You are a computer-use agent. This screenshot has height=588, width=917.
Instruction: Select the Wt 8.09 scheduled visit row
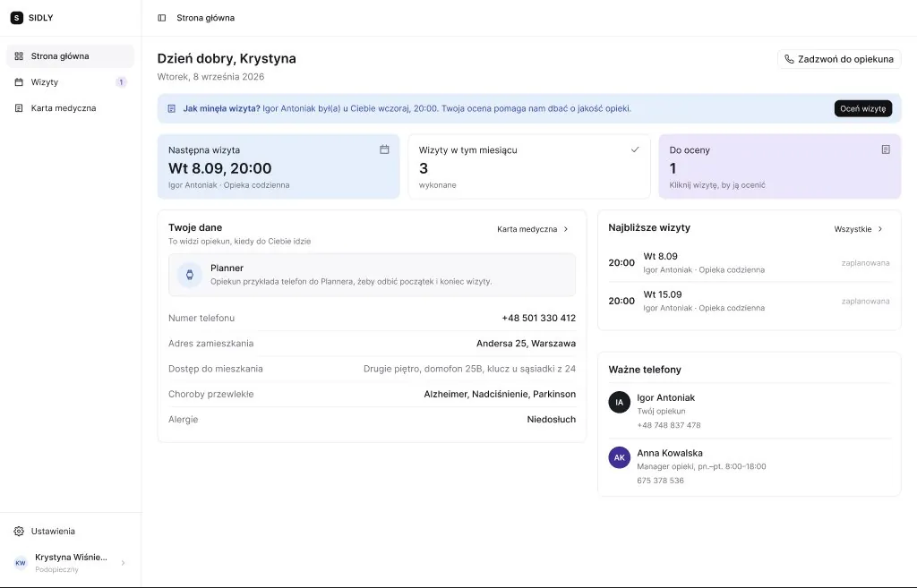[x=749, y=263]
